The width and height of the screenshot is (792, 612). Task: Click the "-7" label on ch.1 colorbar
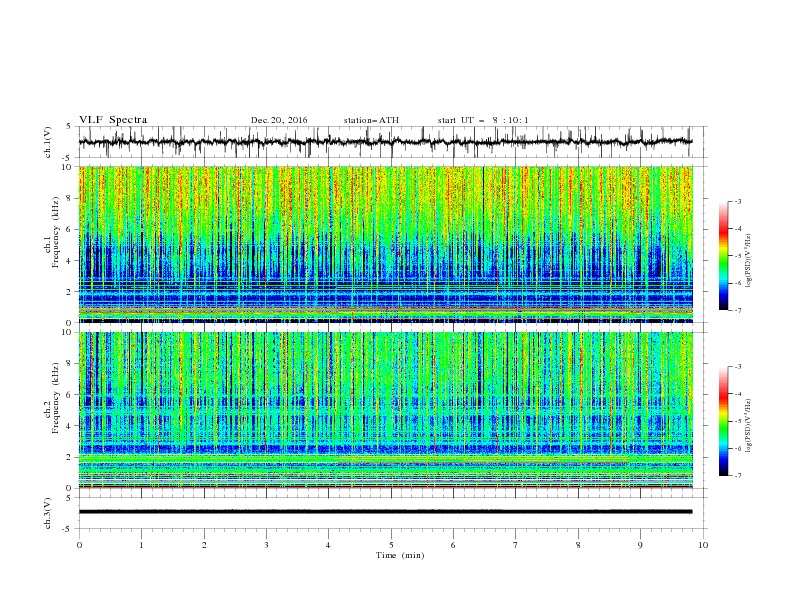738,310
